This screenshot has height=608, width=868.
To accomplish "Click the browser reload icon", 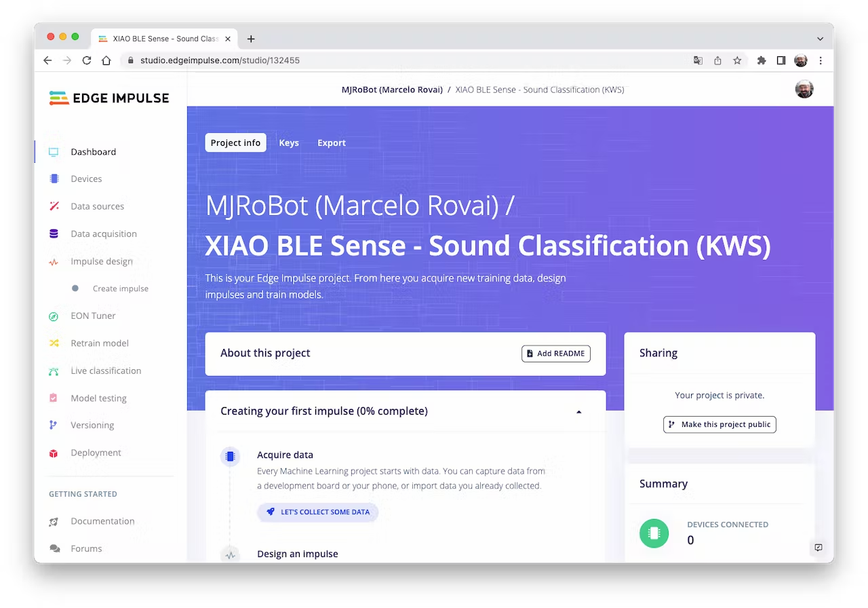I will pos(87,60).
